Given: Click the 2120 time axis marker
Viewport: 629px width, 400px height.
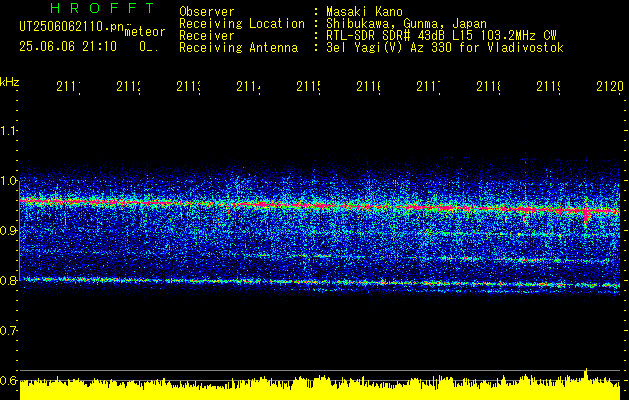Looking at the screenshot, I should (x=610, y=86).
